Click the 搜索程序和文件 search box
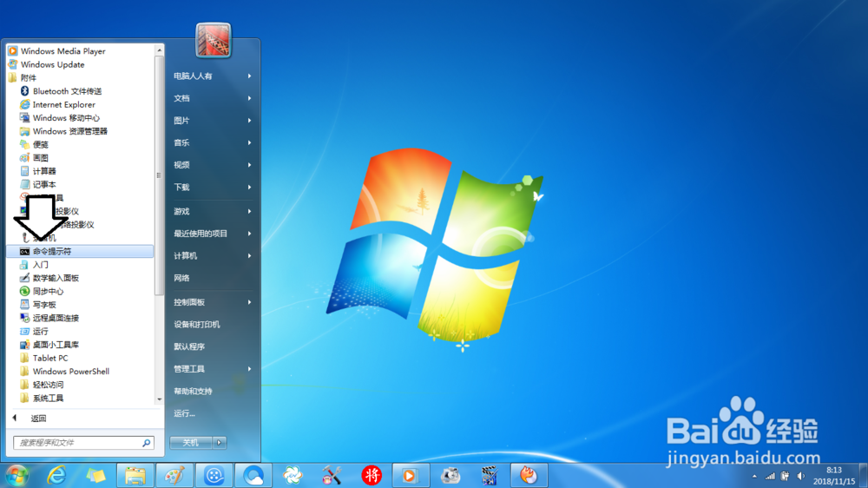This screenshot has height=488, width=868. coord(77,443)
